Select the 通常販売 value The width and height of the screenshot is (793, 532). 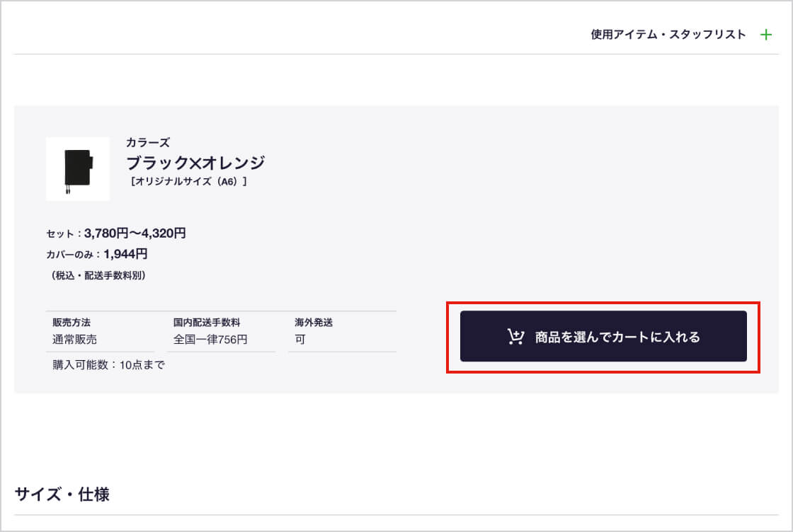(x=74, y=340)
